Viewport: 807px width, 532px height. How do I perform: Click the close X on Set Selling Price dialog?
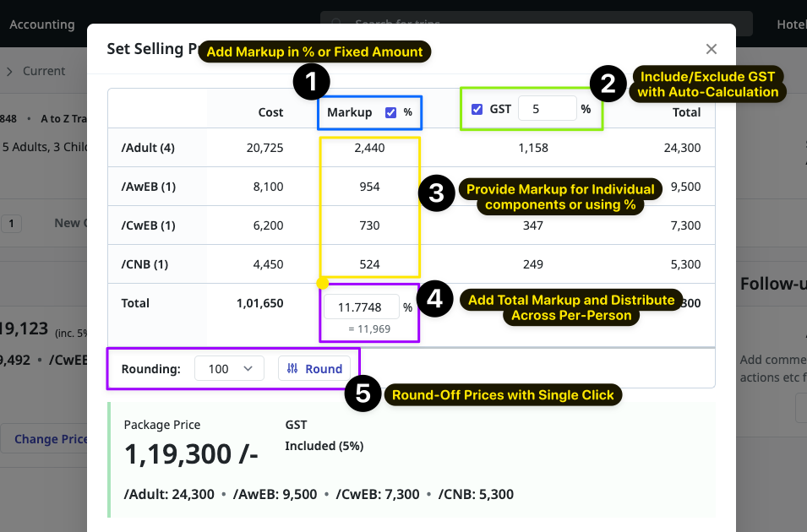(x=711, y=49)
